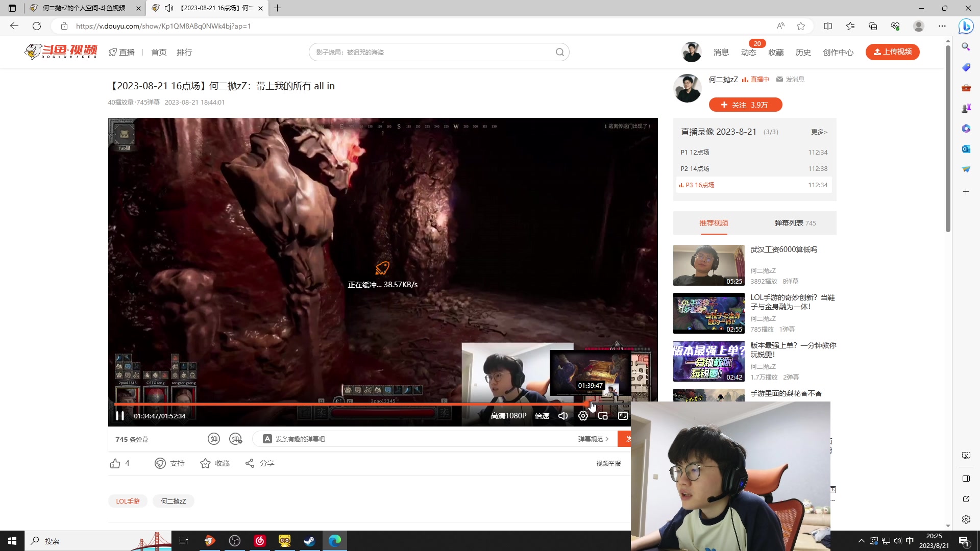Send message via 发消息

[790, 79]
